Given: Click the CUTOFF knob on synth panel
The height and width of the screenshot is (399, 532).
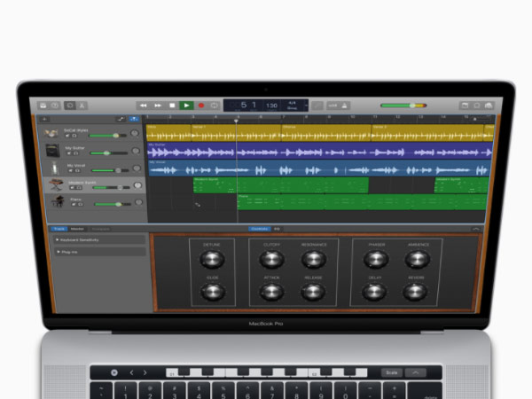Looking at the screenshot, I should [272, 259].
